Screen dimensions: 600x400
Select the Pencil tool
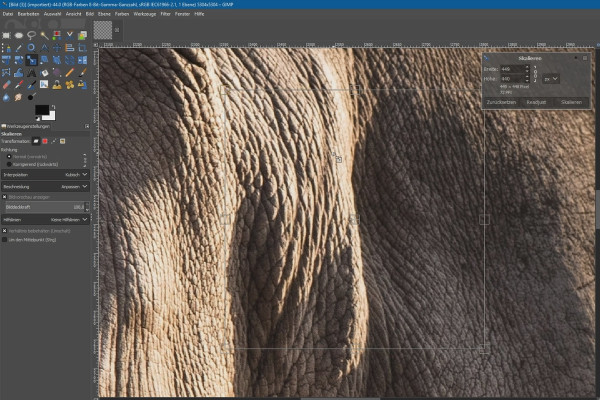(69, 72)
